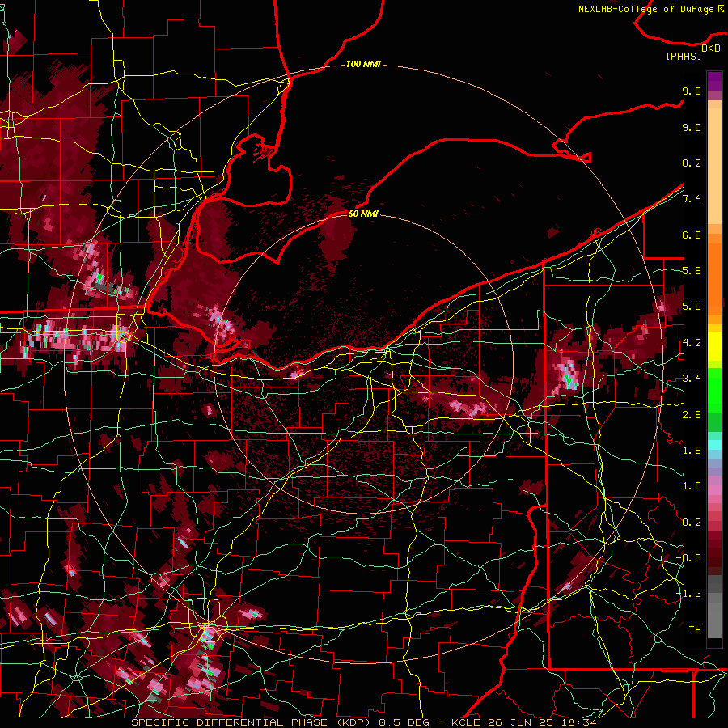Click the 7.4 value on the scale
This screenshot has width=728, height=728.
click(692, 199)
